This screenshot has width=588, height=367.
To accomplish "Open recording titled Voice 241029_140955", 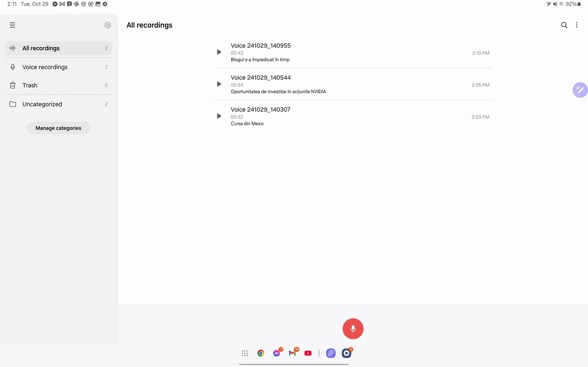I will point(261,46).
